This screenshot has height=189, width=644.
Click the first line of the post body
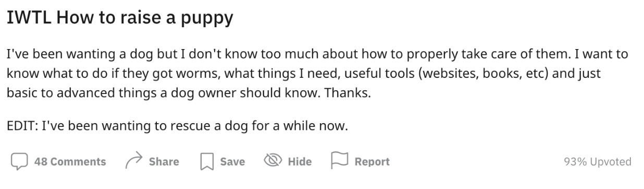[x=317, y=54]
